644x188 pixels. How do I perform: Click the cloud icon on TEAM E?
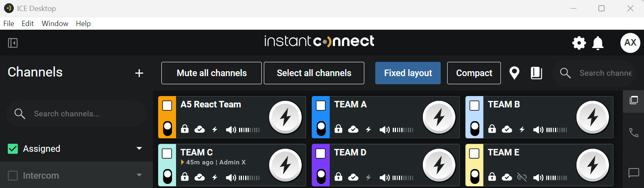point(507,177)
